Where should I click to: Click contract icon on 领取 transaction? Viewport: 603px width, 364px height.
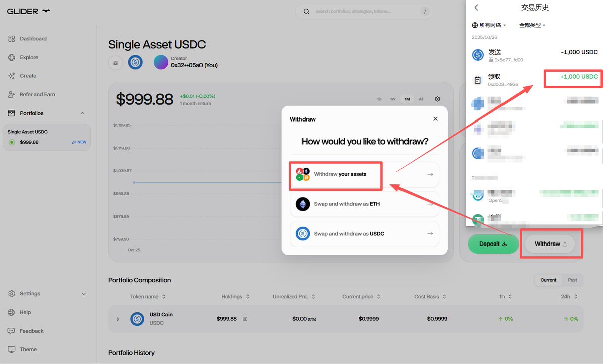click(478, 80)
